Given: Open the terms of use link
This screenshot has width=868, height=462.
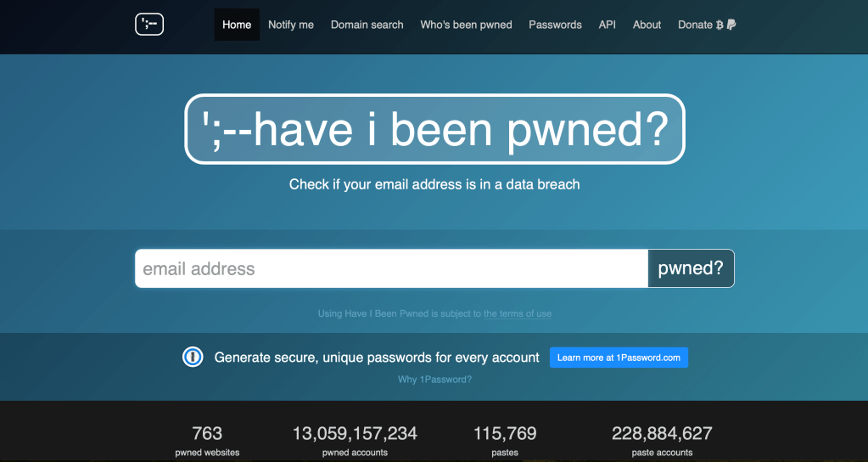Looking at the screenshot, I should click(518, 314).
